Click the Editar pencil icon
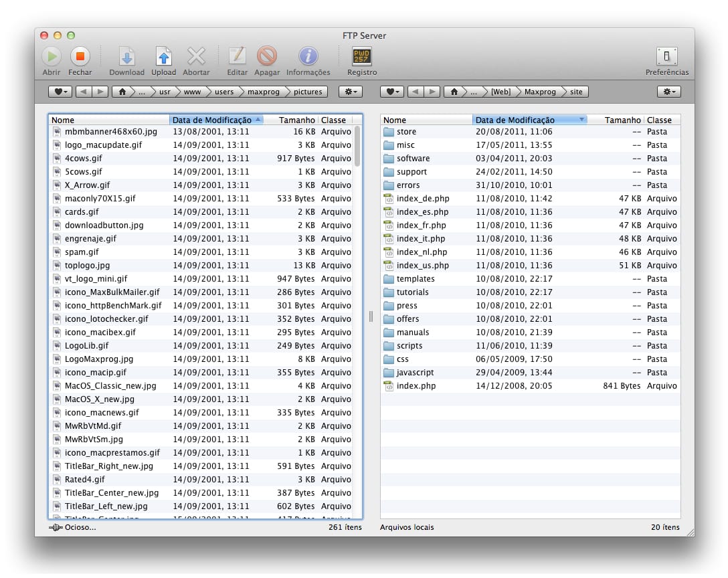 tap(237, 56)
